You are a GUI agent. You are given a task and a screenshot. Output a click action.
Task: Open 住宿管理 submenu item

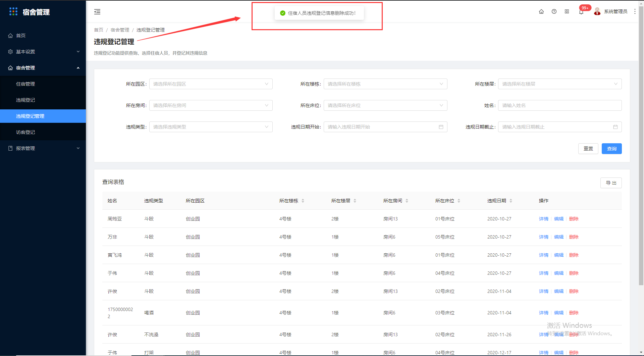point(43,84)
